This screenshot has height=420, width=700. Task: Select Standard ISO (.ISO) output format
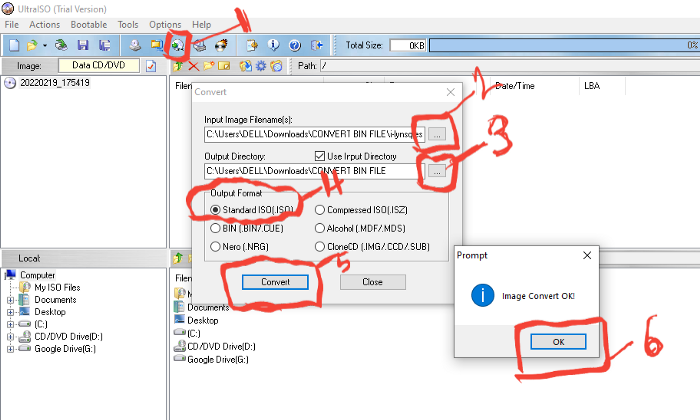(252, 210)
